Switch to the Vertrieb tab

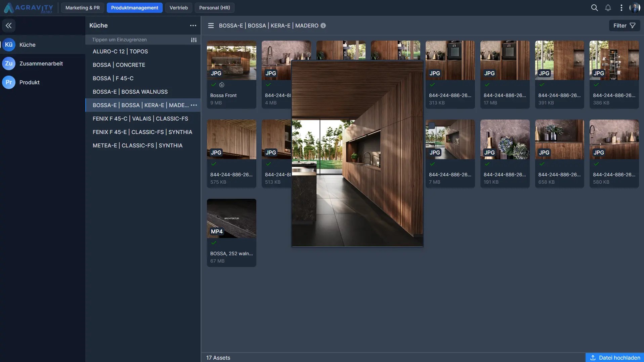pyautogui.click(x=178, y=7)
